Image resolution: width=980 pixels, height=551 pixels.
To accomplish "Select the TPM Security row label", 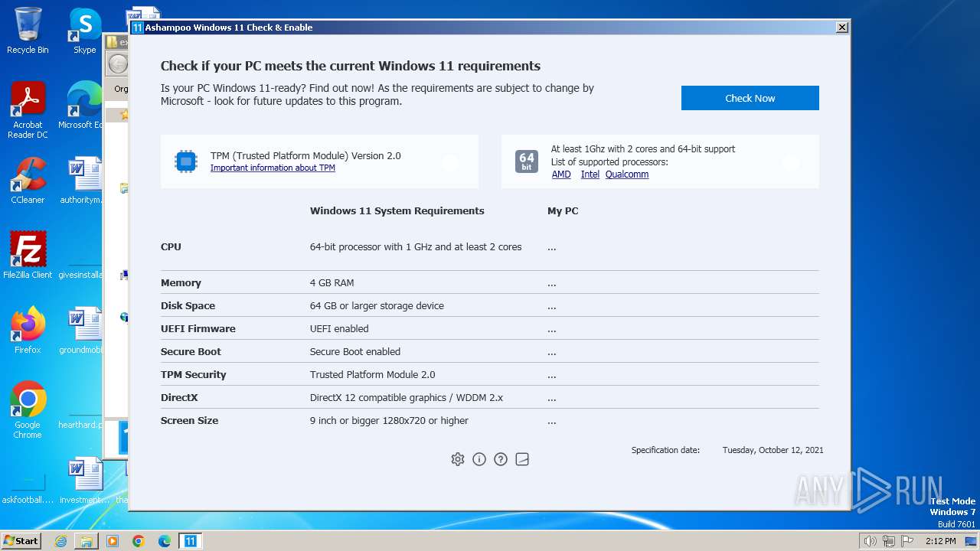I will tap(194, 375).
